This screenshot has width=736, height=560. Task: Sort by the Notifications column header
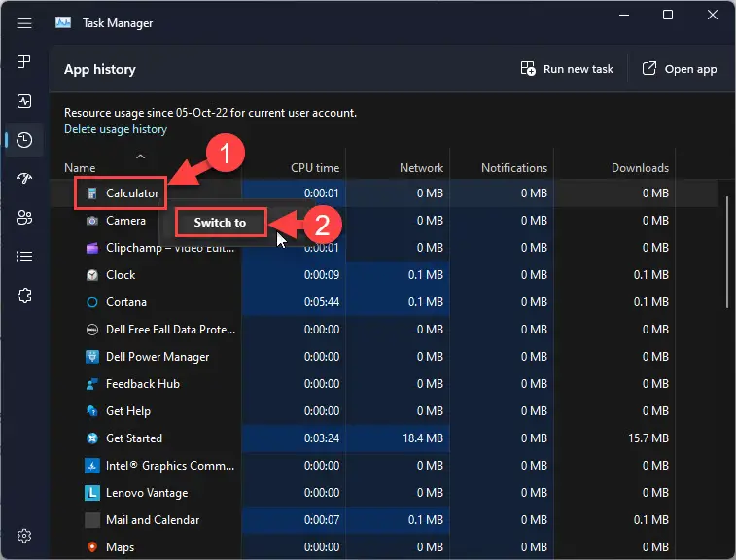coord(514,168)
